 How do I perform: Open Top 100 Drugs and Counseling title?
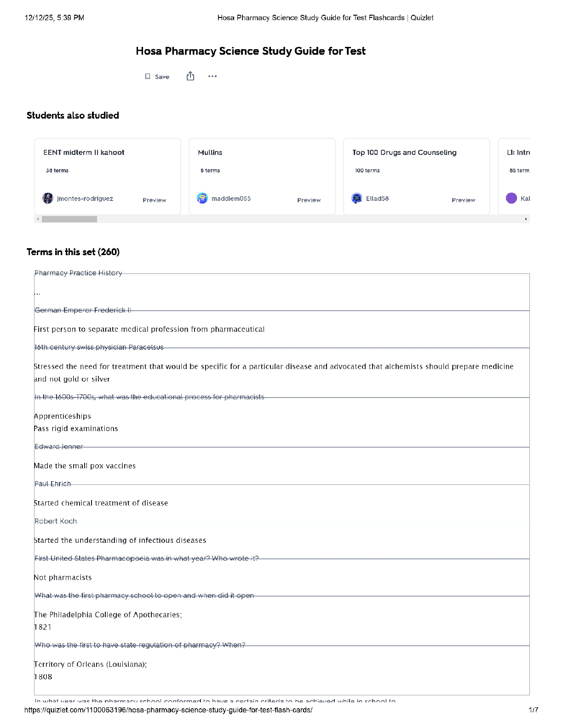pyautogui.click(x=404, y=153)
